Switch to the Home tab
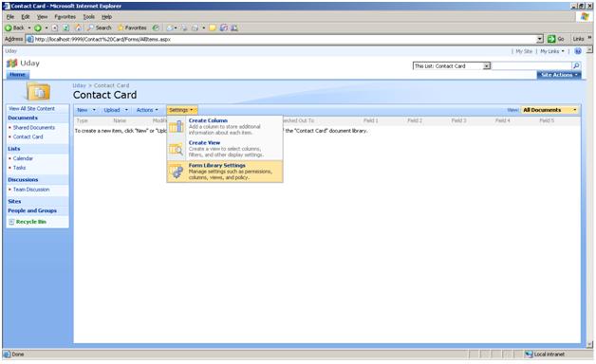 point(17,74)
